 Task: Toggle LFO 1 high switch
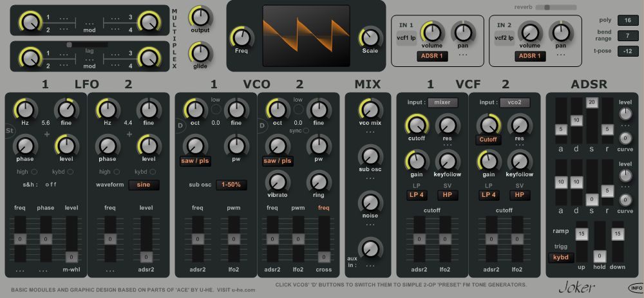(x=35, y=172)
